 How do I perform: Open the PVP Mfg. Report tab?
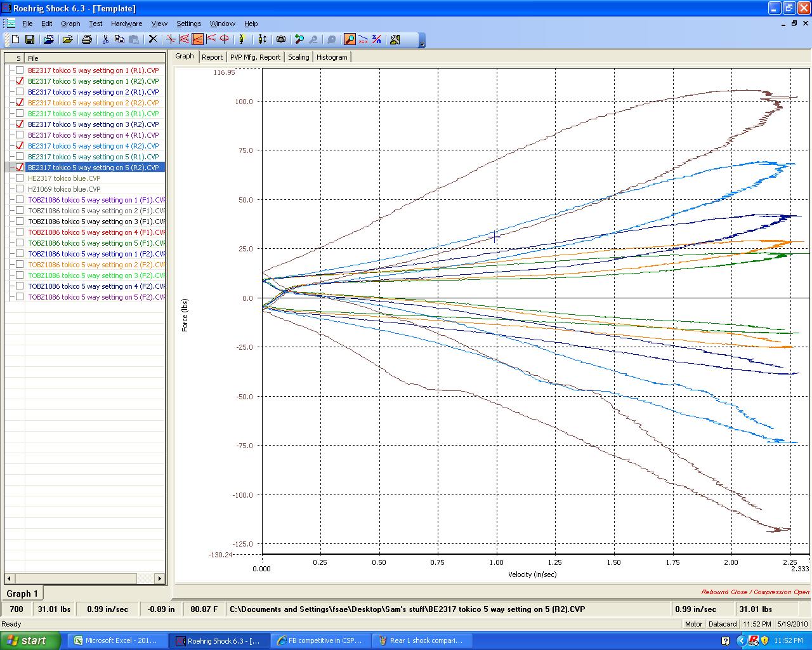pyautogui.click(x=255, y=57)
